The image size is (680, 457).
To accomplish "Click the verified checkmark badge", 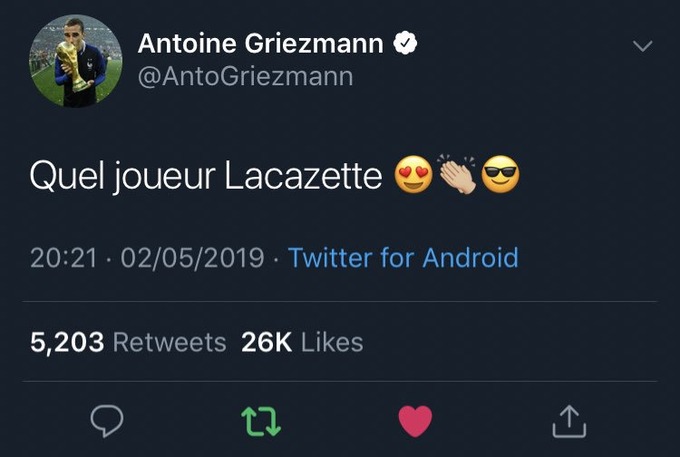I will [405, 43].
